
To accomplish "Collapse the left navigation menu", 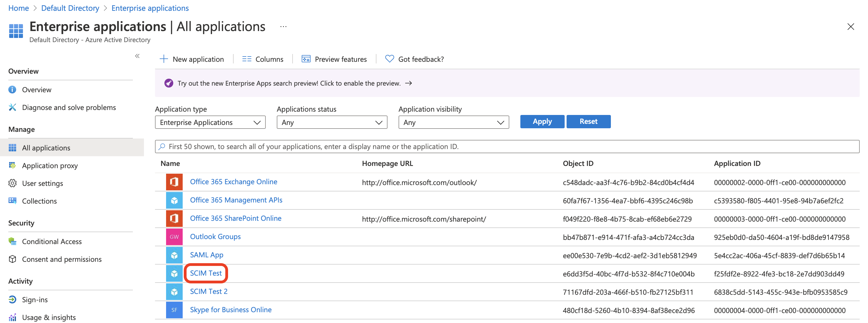I will pyautogui.click(x=137, y=56).
